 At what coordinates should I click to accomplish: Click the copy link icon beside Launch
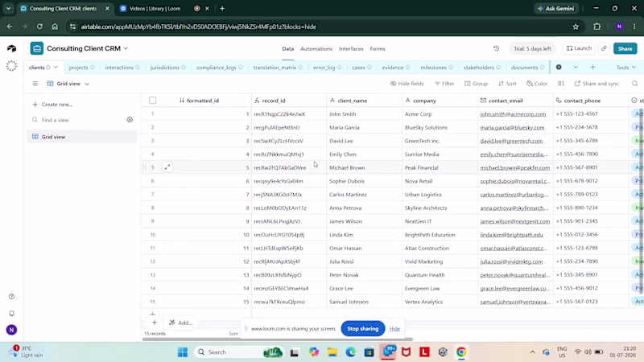604,48
